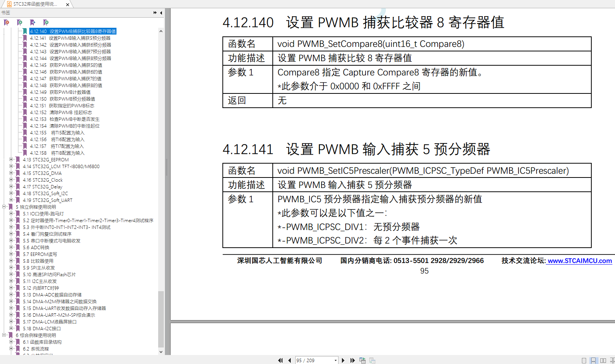The height and width of the screenshot is (364, 615).
Task: Click the bookmark icon beside 5 独立例程使用说明
Action: pyautogui.click(x=11, y=207)
